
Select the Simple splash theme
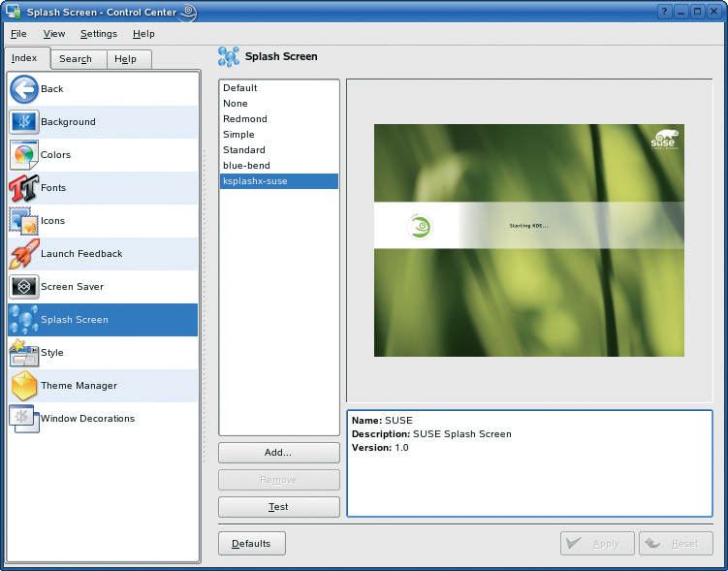tap(278, 135)
